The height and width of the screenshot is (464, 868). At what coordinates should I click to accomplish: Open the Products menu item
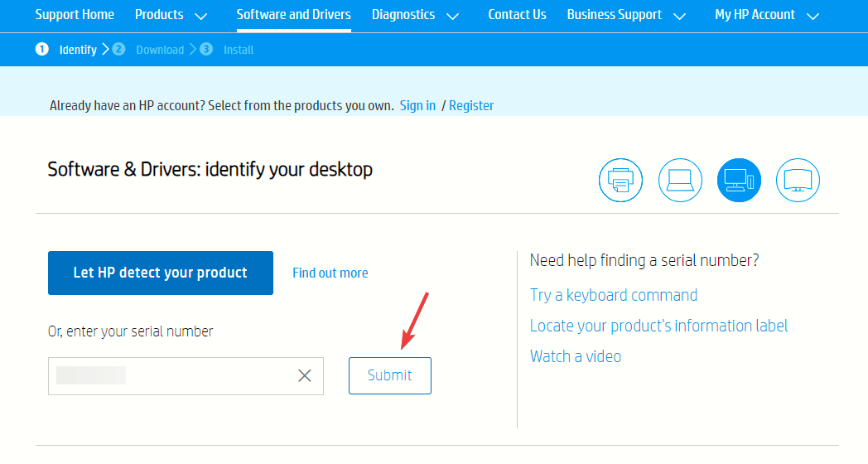(x=159, y=14)
